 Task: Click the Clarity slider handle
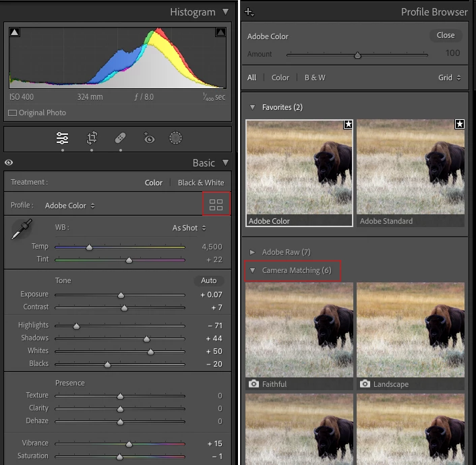tap(120, 409)
